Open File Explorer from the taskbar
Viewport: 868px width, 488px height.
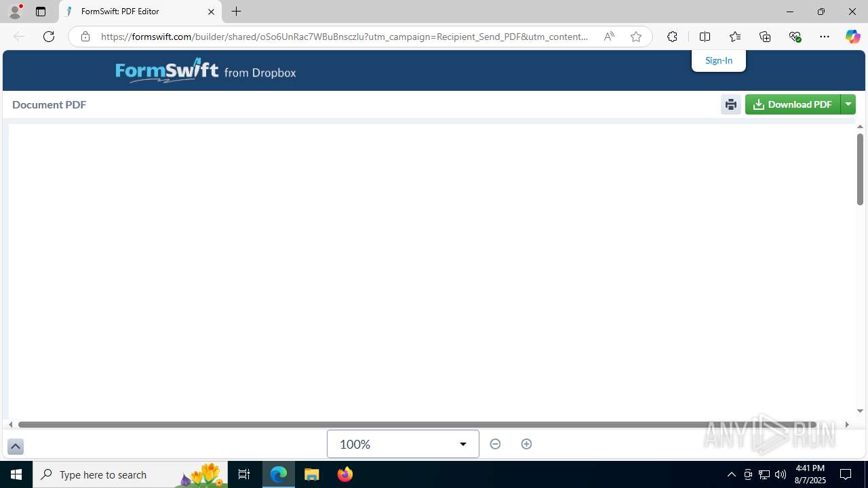pos(311,474)
